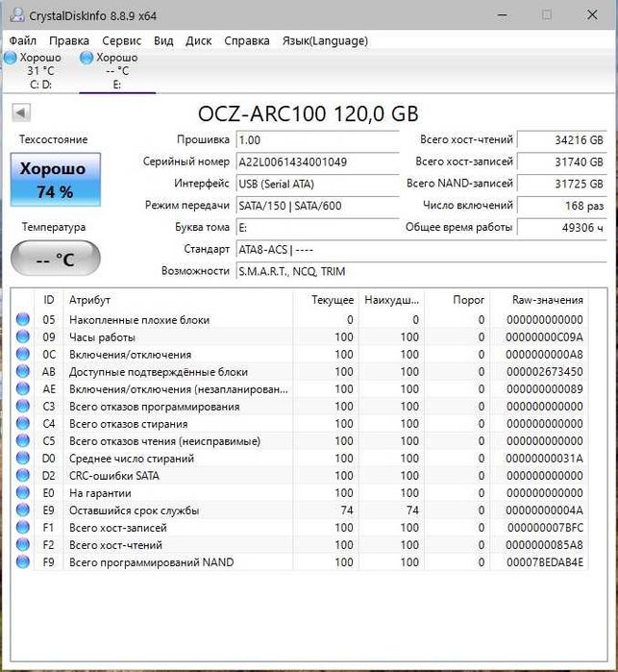Image resolution: width=618 pixels, height=672 pixels.
Task: Click the Стандарт field ATA8-ACS
Action: [x=422, y=249]
